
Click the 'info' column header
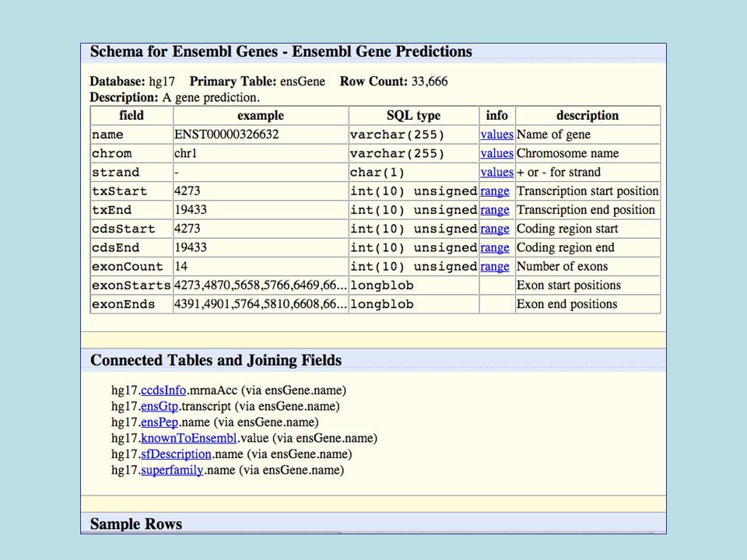pos(497,116)
